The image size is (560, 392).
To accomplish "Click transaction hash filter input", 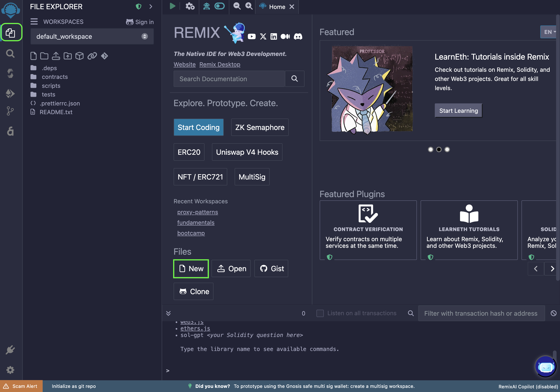I will coord(482,313).
